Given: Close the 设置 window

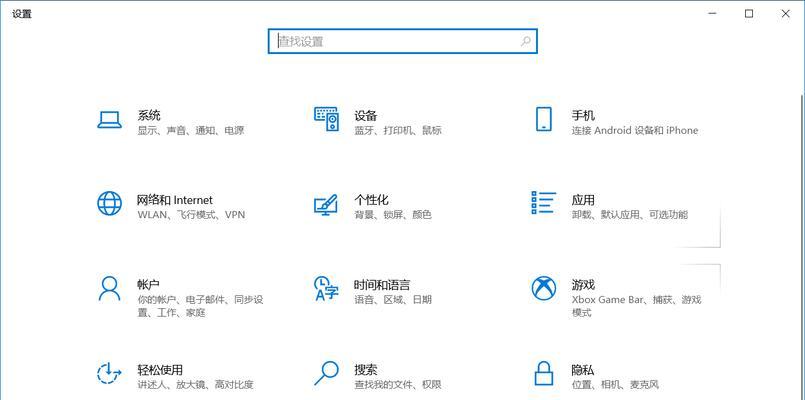Looking at the screenshot, I should click(x=785, y=14).
